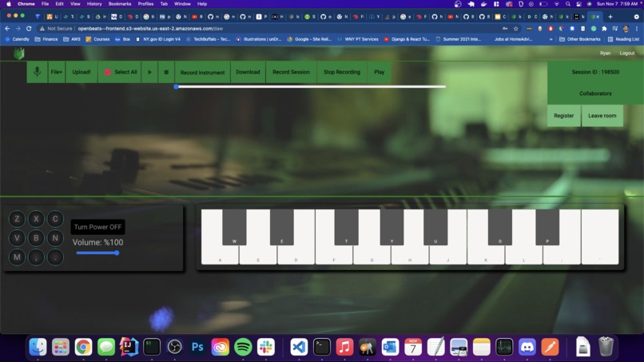Tick the Select All checkbox

(x=108, y=72)
